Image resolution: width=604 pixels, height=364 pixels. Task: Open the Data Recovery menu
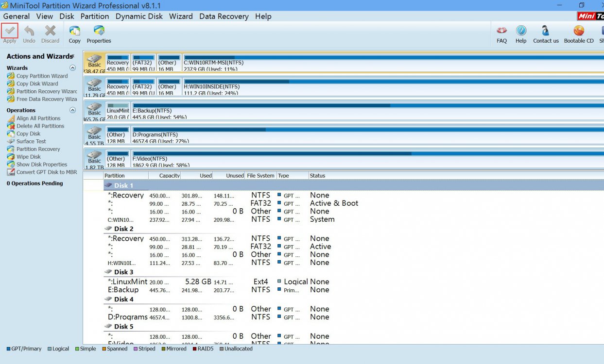coord(224,16)
